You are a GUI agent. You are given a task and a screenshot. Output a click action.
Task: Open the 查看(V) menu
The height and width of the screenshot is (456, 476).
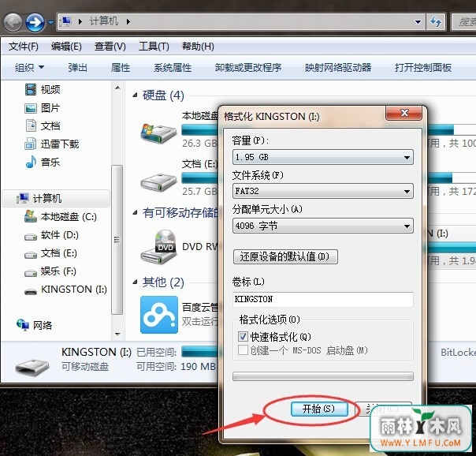(110, 47)
